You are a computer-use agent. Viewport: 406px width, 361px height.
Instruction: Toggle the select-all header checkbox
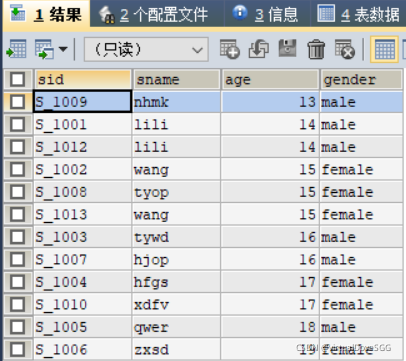tap(17, 80)
